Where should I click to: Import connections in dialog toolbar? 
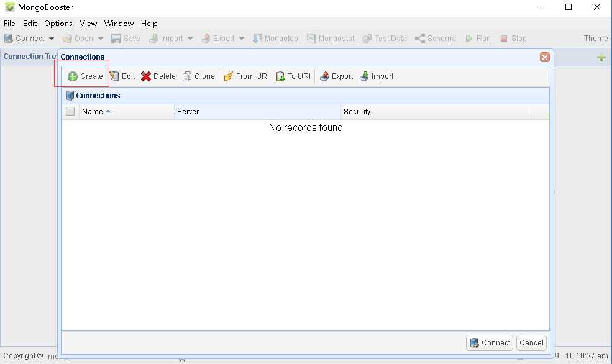pos(377,76)
